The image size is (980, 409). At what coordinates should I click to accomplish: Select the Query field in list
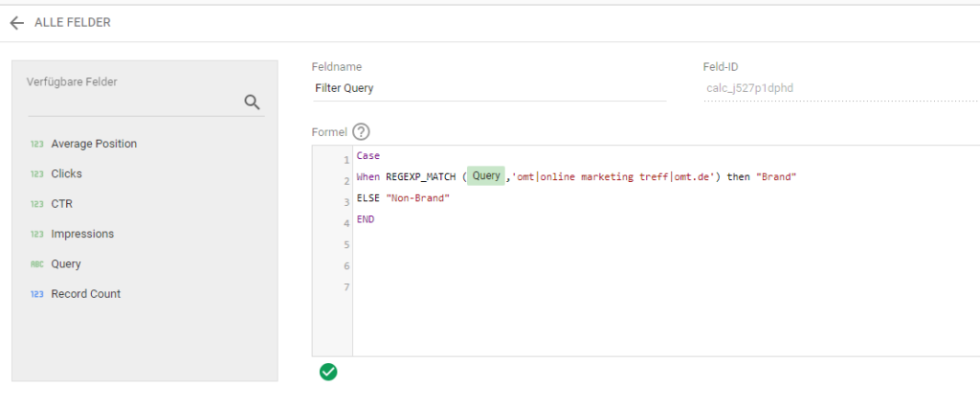[66, 264]
